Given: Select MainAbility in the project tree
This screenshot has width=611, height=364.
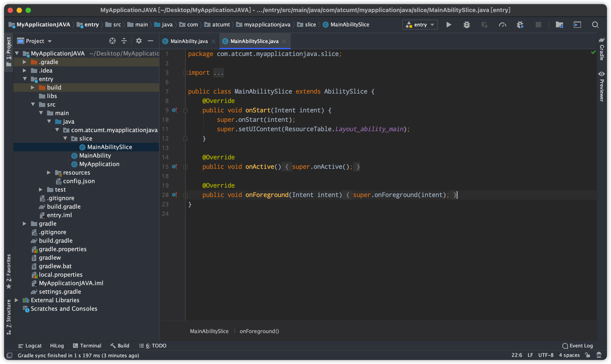Looking at the screenshot, I should pos(95,156).
